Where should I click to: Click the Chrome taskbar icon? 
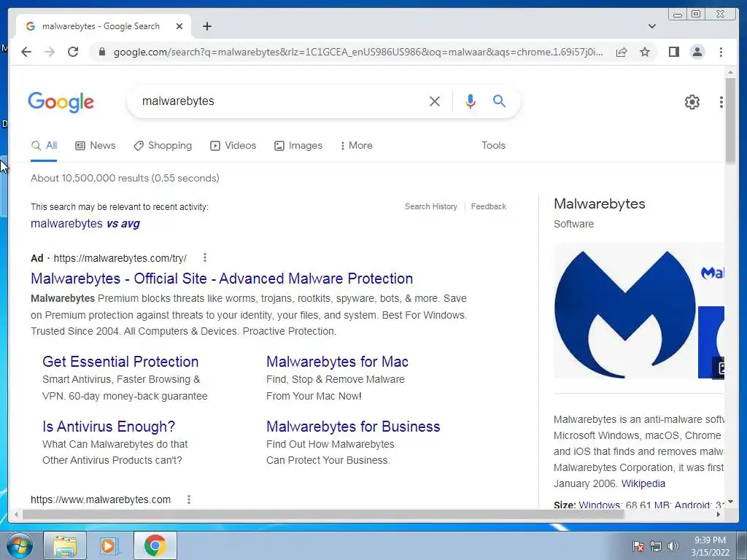click(155, 545)
